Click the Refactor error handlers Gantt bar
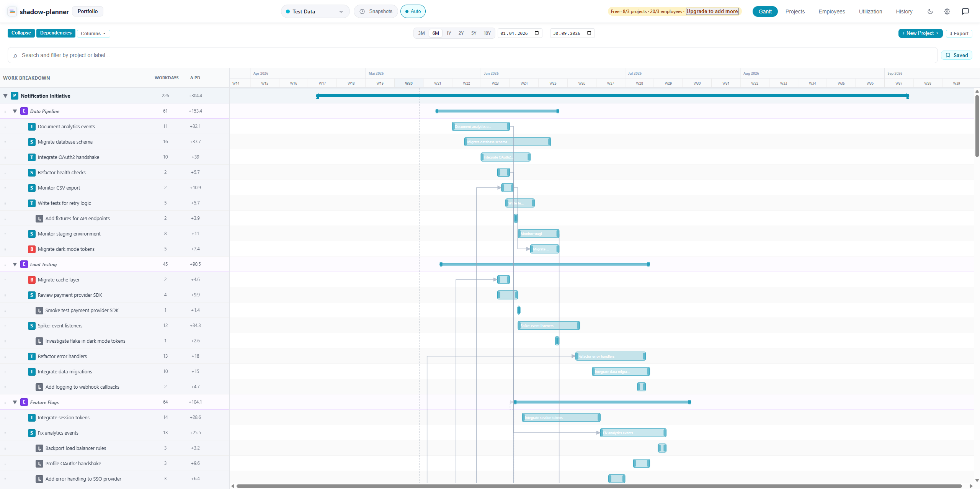The height and width of the screenshot is (489, 980). (611, 356)
